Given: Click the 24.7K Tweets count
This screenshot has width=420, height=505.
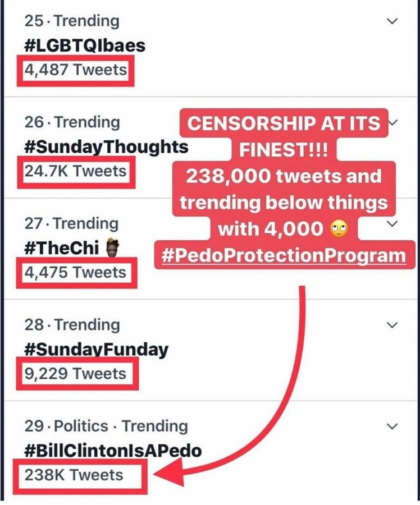Looking at the screenshot, I should point(75,171).
